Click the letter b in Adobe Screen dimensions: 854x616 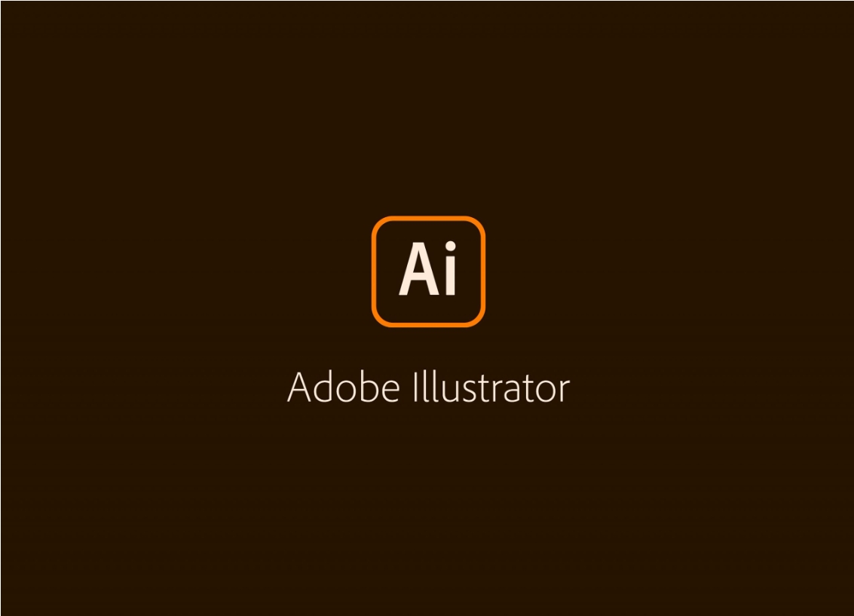[x=369, y=386]
